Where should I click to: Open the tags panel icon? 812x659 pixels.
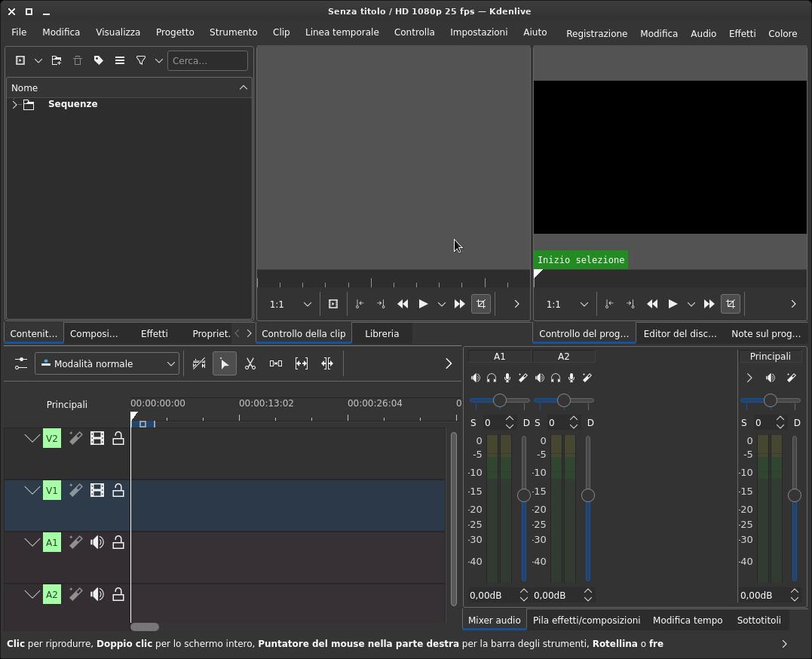[99, 60]
